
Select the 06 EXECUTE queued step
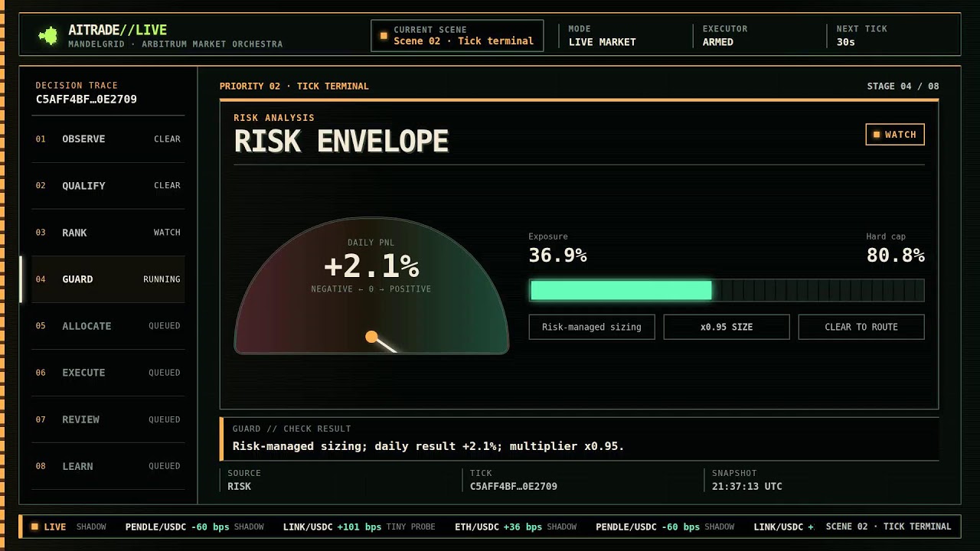coord(108,373)
